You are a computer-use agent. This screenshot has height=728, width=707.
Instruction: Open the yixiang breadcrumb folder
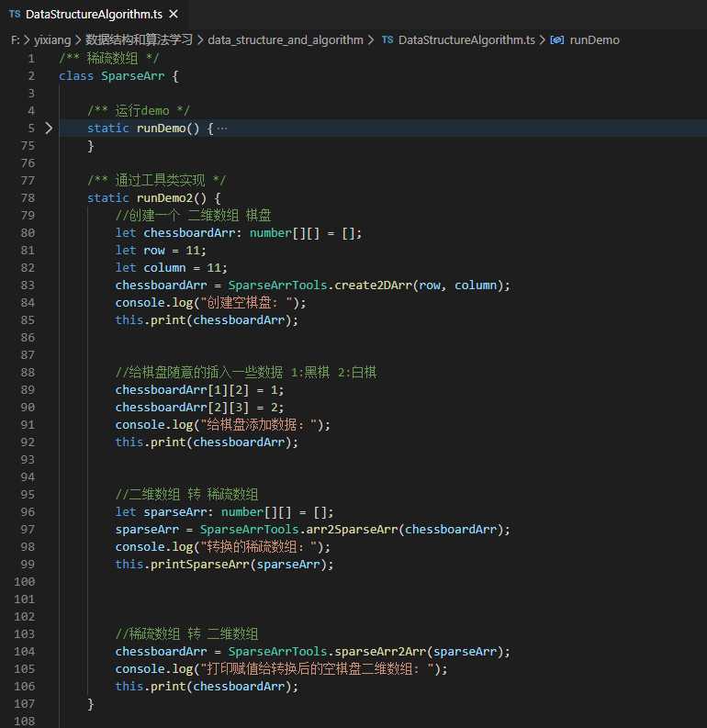52,39
